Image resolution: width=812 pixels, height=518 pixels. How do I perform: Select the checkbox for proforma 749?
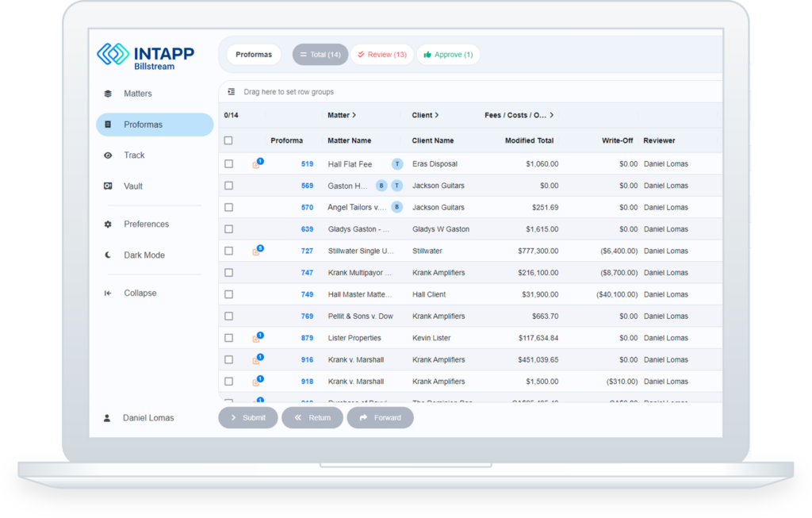[x=228, y=294]
